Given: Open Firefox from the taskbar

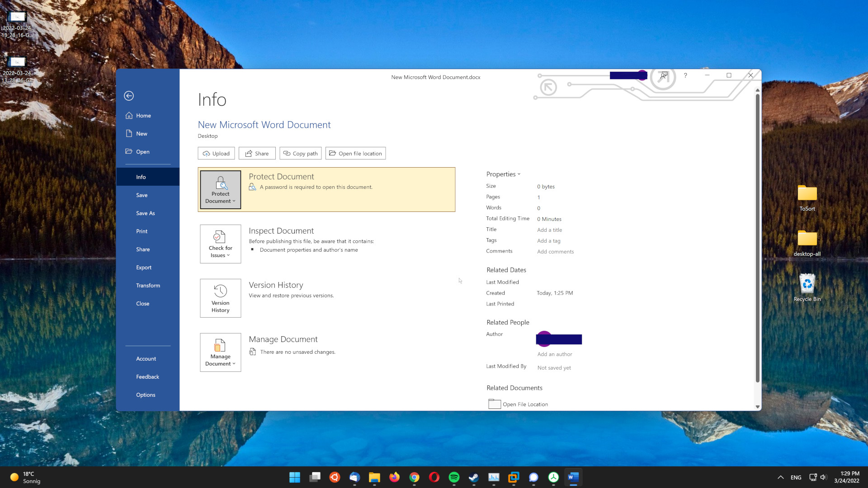Looking at the screenshot, I should click(394, 477).
